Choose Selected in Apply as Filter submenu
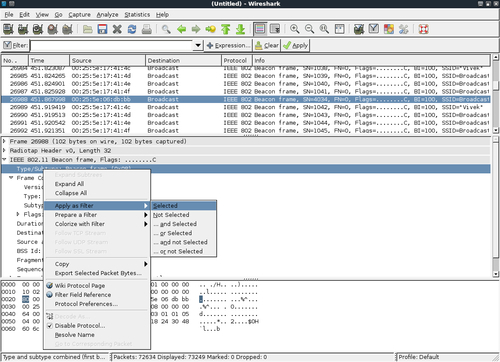This screenshot has width=500, height=362. click(x=184, y=206)
